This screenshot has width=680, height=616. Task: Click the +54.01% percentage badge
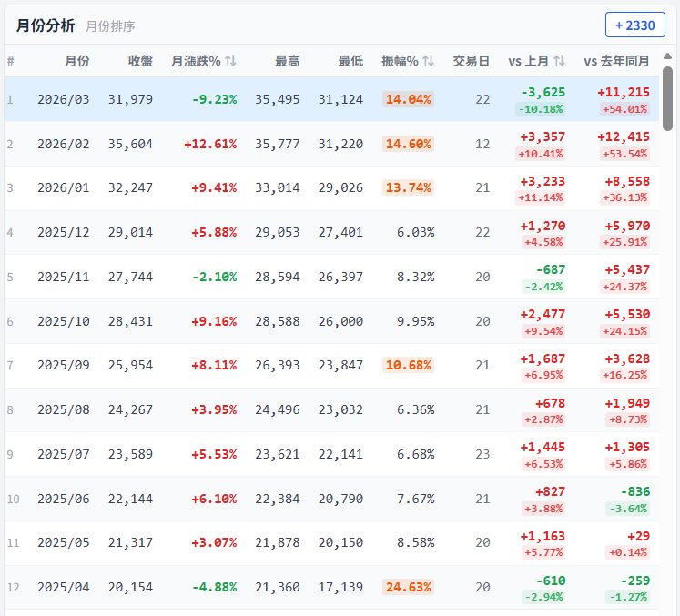[624, 109]
